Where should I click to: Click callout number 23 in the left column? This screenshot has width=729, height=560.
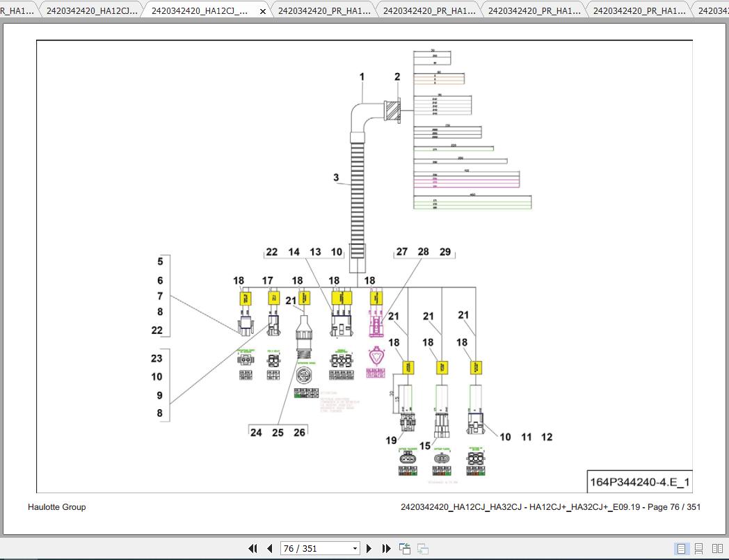pyautogui.click(x=157, y=358)
